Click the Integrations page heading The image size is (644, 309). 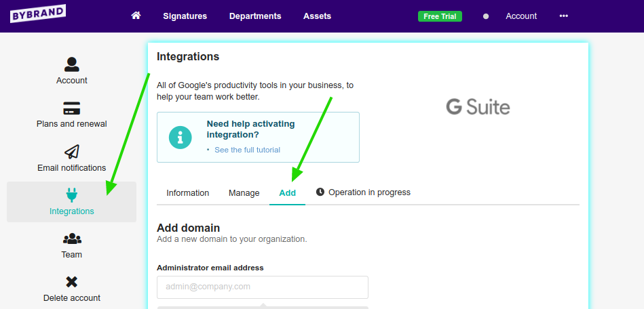click(x=188, y=57)
